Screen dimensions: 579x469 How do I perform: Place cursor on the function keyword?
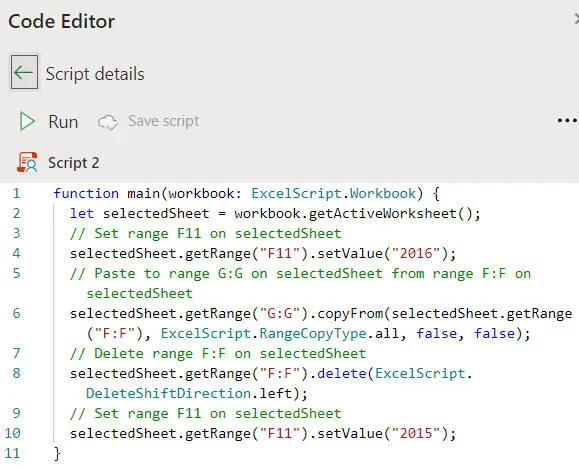pos(86,194)
